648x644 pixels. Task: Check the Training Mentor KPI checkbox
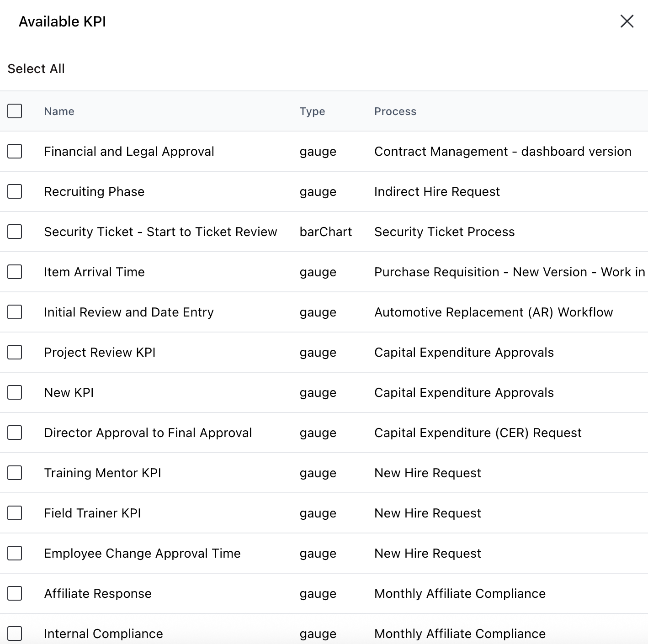pos(14,473)
